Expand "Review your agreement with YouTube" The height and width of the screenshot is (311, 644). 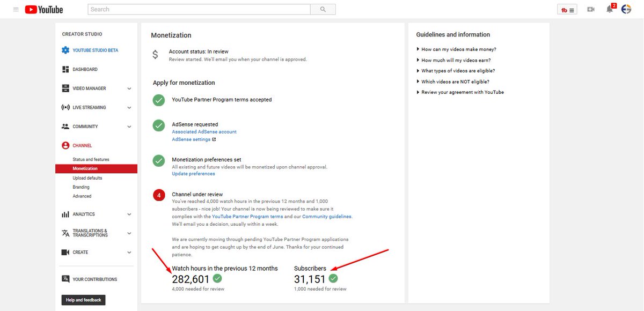(x=460, y=92)
